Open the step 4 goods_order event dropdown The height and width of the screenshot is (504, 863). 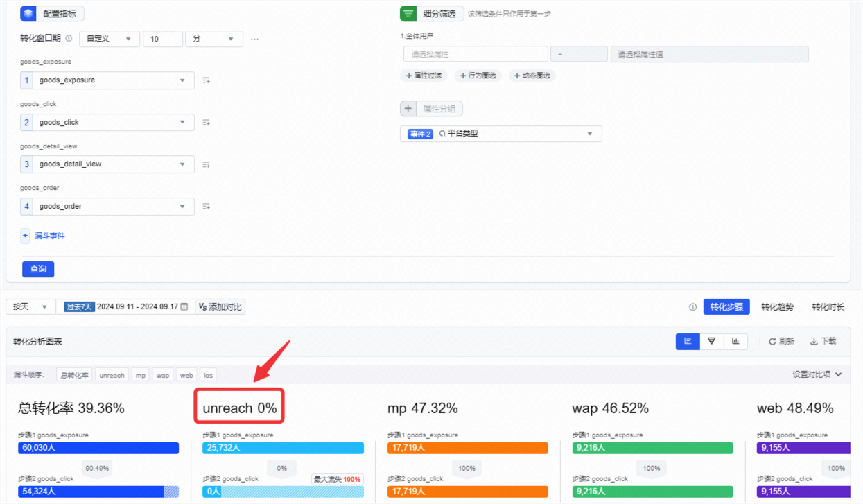pyautogui.click(x=107, y=207)
